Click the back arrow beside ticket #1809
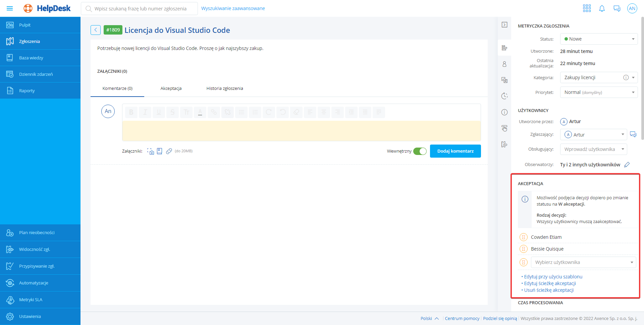The height and width of the screenshot is (325, 644). coord(96,30)
